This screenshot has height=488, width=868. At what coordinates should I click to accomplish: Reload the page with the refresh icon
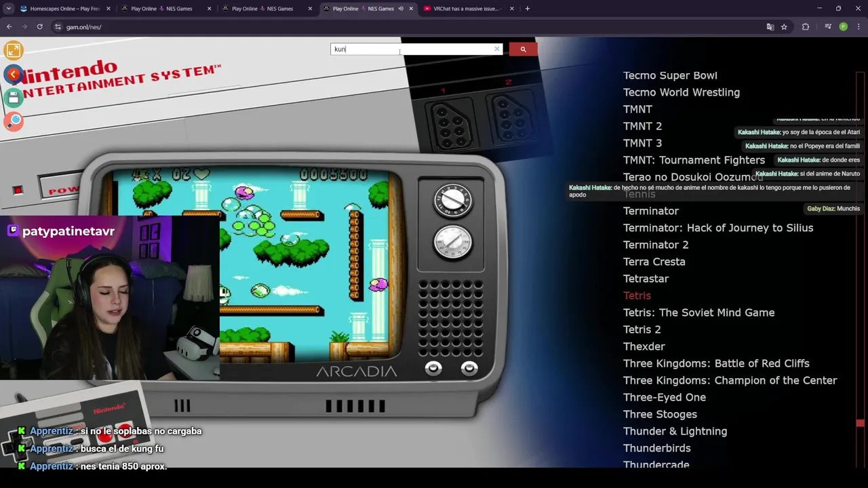coord(40,27)
